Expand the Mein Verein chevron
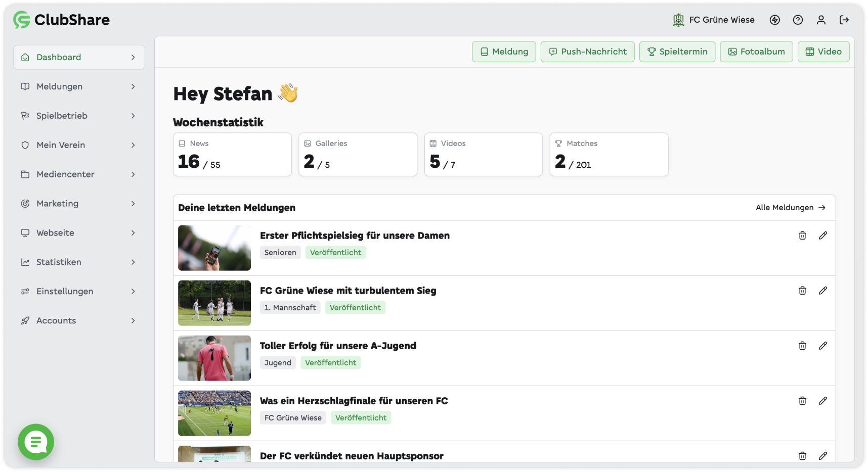This screenshot has height=472, width=868. pyautogui.click(x=133, y=145)
